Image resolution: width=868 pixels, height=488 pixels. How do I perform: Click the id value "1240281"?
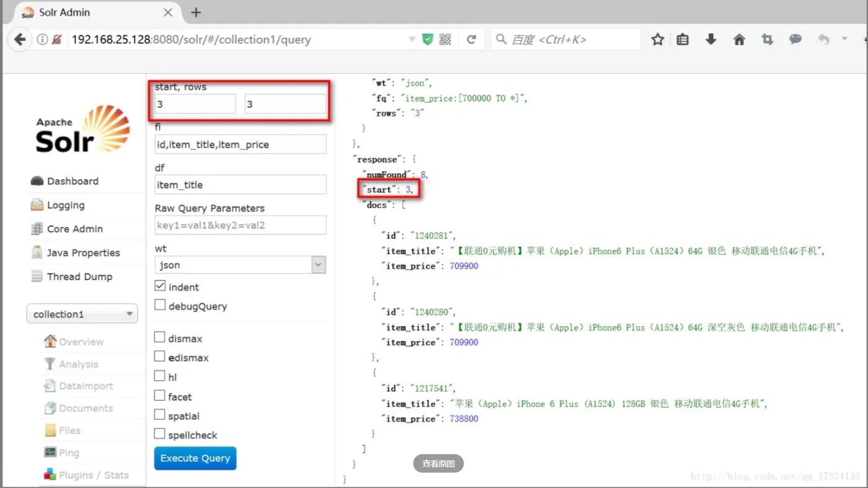pyautogui.click(x=432, y=236)
